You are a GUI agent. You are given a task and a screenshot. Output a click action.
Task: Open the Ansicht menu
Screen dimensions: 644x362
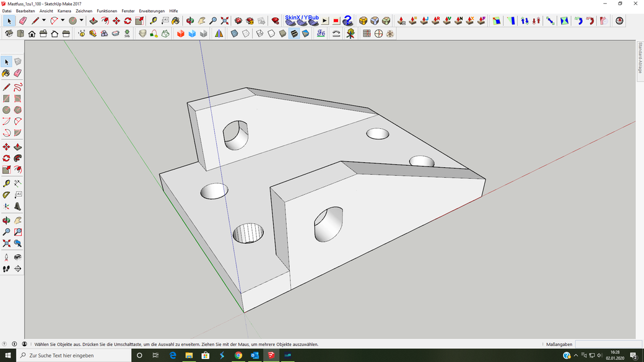(46, 11)
